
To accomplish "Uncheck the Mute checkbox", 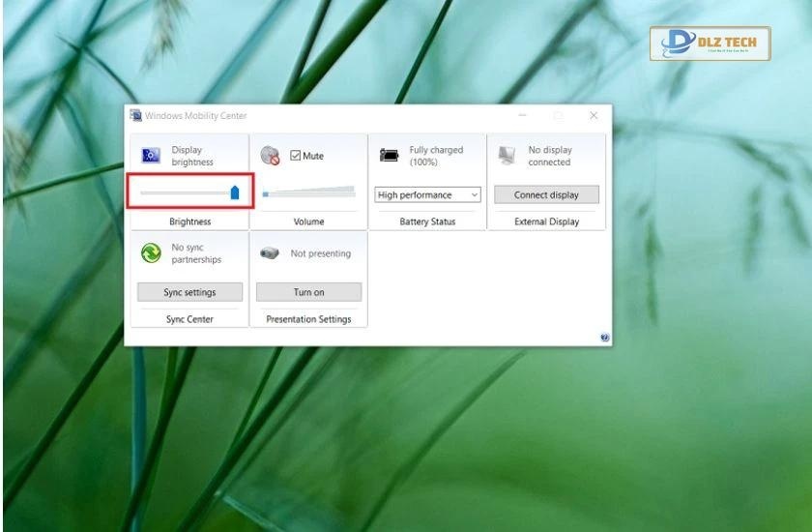I will pyautogui.click(x=296, y=156).
